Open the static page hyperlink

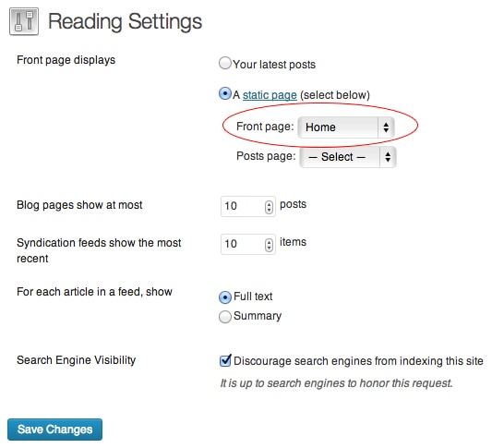270,95
